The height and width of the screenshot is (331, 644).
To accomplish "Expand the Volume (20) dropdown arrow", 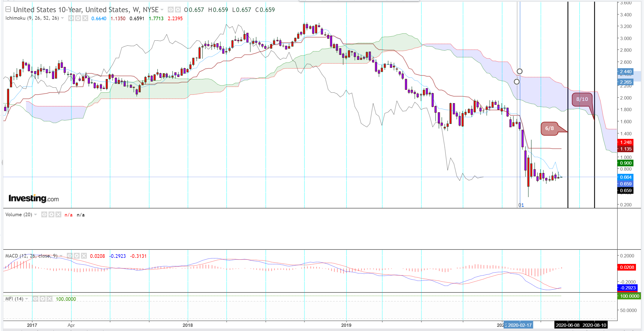I will (x=36, y=215).
